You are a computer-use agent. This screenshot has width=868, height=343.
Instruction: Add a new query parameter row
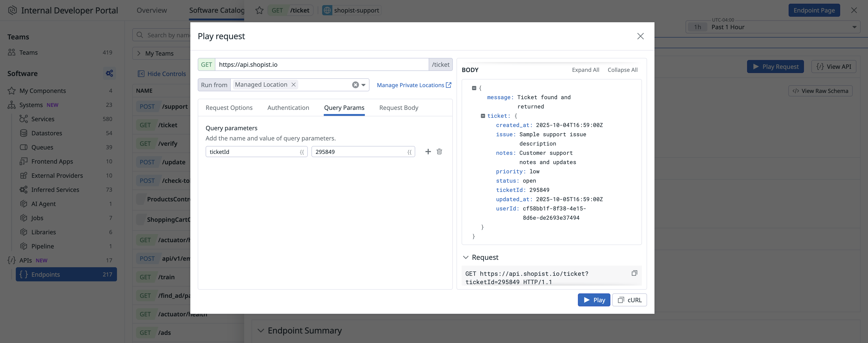coord(428,152)
